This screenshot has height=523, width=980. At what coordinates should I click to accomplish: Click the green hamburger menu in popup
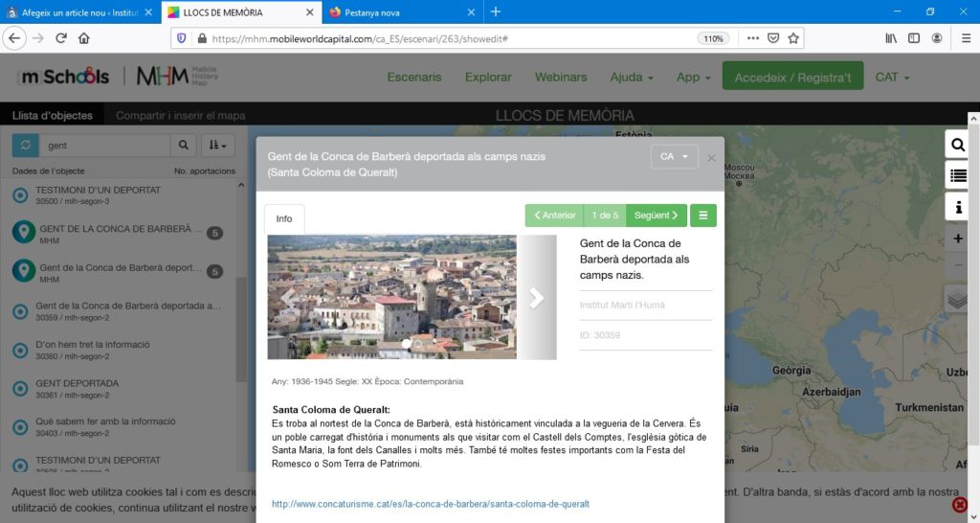click(x=702, y=216)
